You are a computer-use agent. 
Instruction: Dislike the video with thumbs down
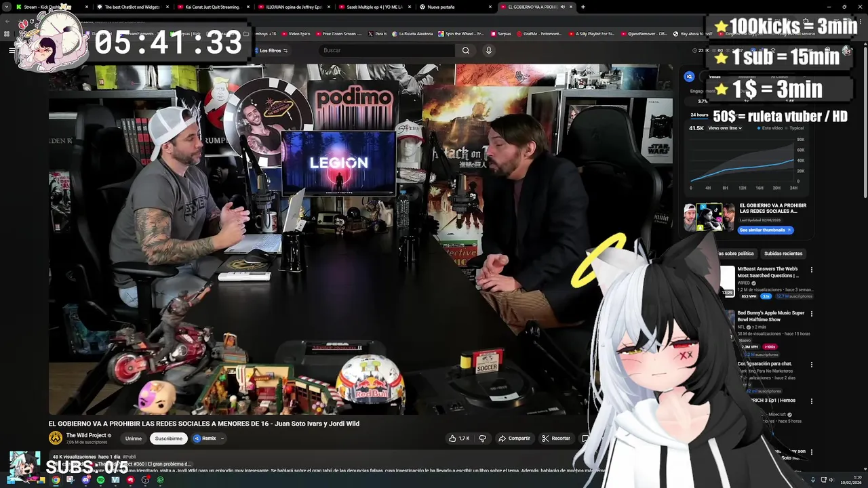point(482,439)
